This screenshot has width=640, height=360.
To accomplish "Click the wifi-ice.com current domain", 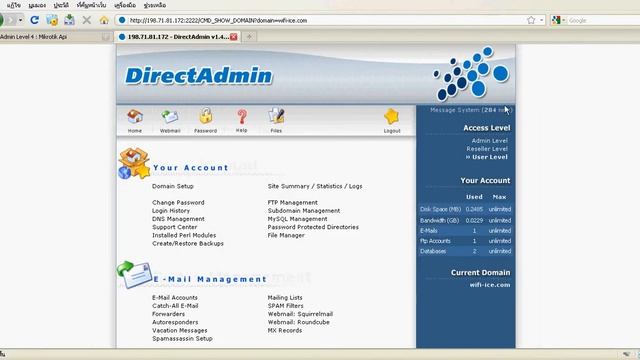I will (x=490, y=285).
